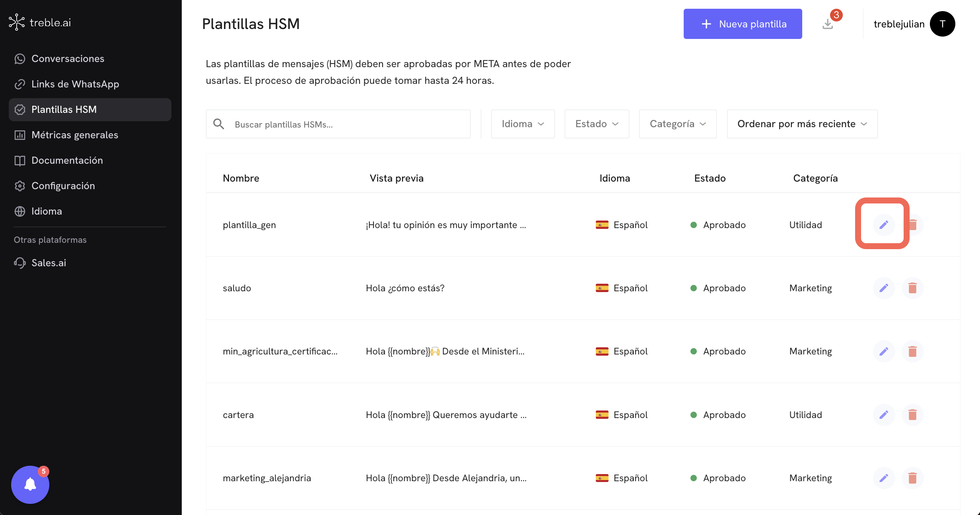Image resolution: width=980 pixels, height=515 pixels.
Task: Open the notifications bell button
Action: click(x=30, y=484)
